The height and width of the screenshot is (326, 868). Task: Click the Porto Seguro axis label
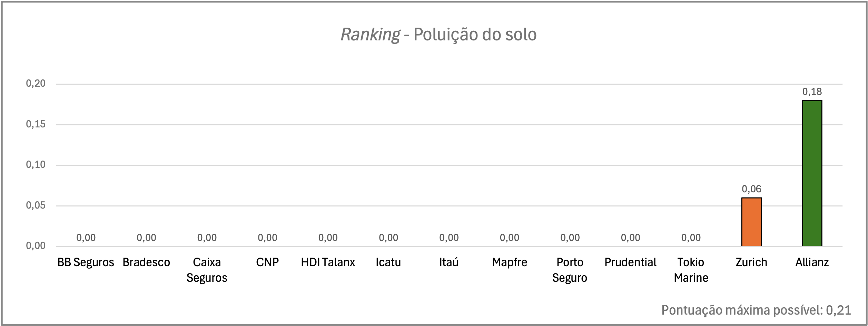point(570,270)
